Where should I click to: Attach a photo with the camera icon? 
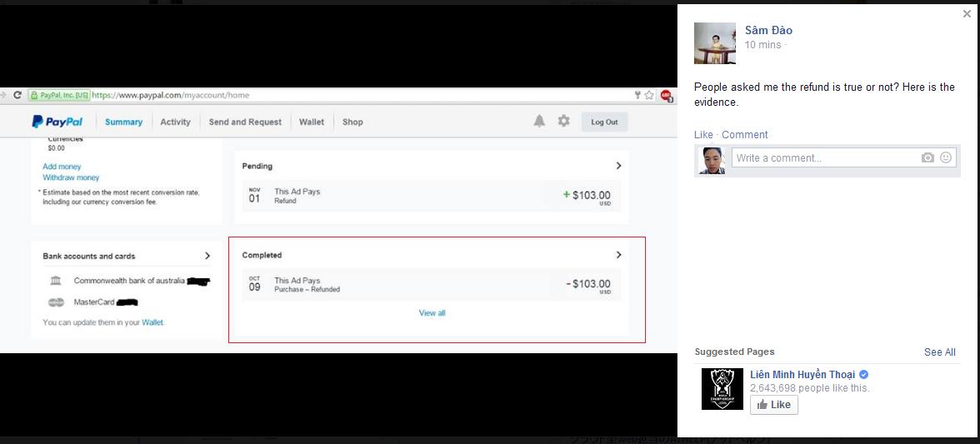(x=927, y=158)
